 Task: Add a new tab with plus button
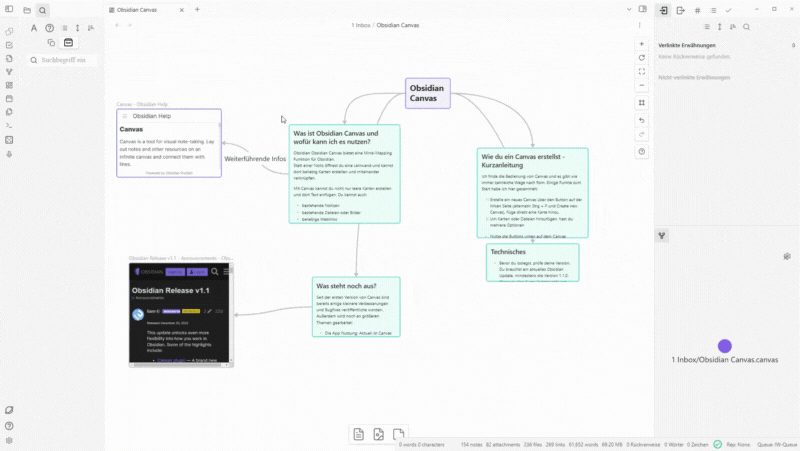point(197,9)
